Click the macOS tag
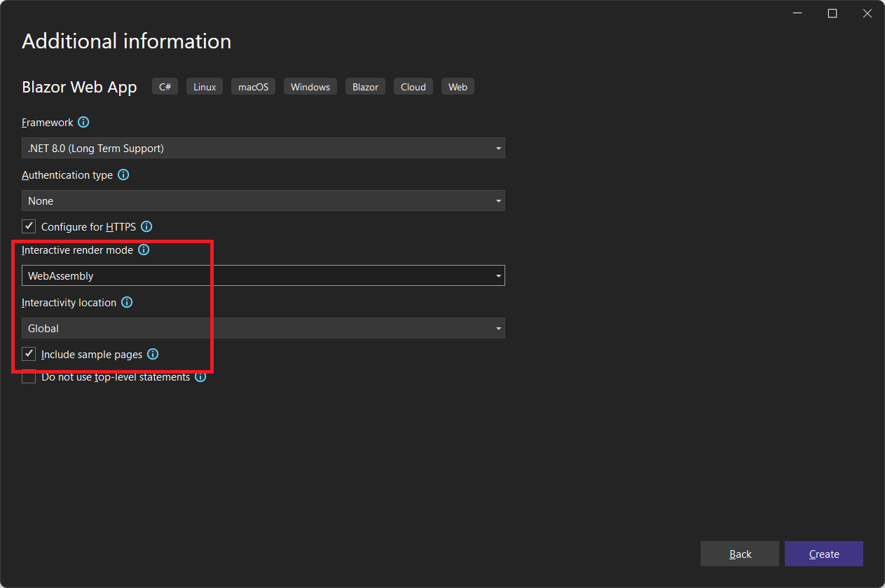 pos(253,87)
